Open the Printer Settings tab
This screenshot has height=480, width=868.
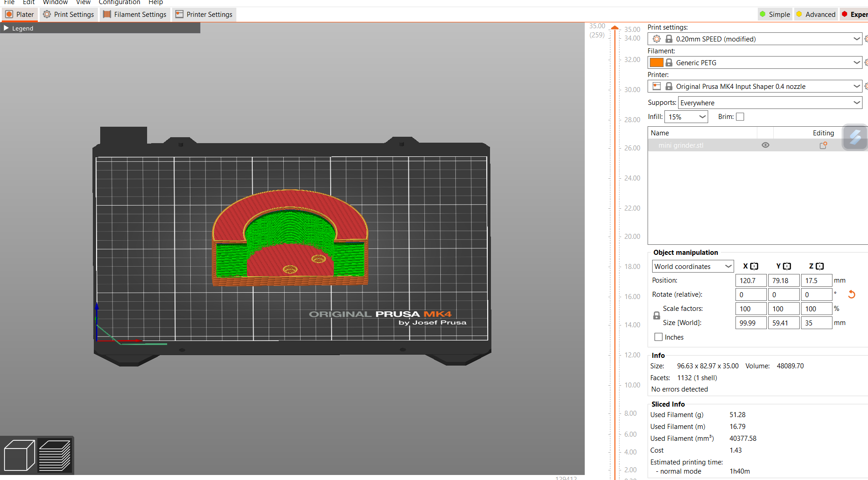point(204,14)
